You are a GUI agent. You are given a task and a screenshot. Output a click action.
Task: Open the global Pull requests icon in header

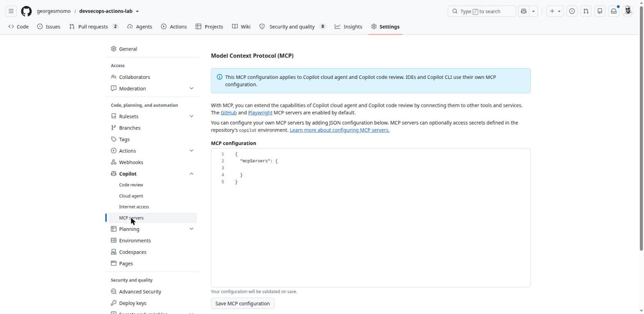point(586,11)
